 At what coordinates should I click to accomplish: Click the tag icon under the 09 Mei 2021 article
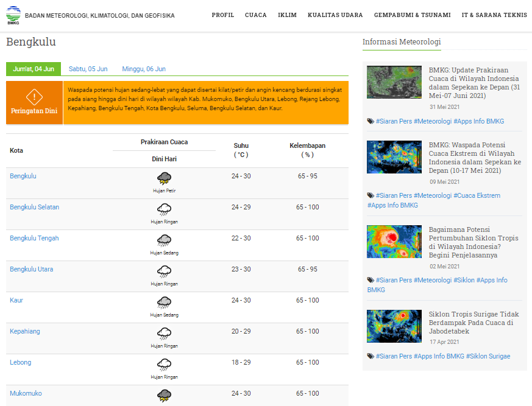click(x=371, y=195)
